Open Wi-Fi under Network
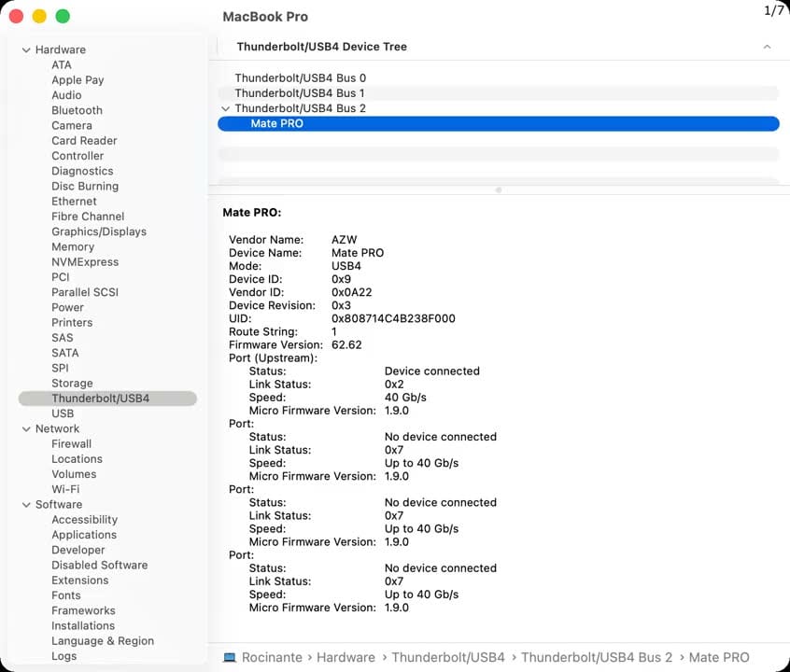This screenshot has height=672, width=790. [x=65, y=489]
